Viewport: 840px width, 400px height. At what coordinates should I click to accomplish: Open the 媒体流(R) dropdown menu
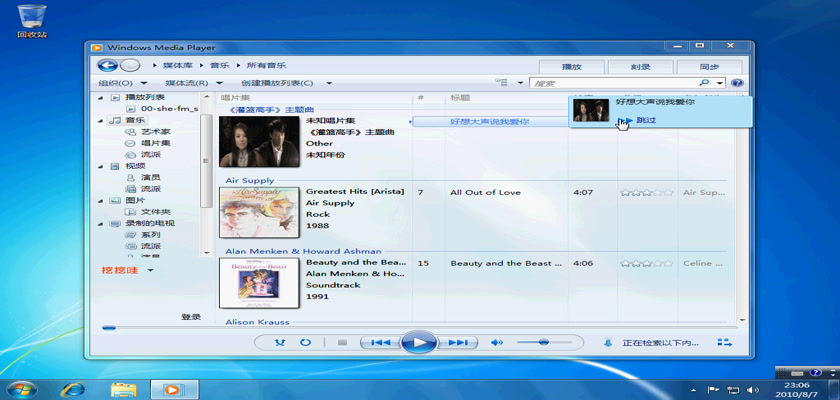pos(193,83)
